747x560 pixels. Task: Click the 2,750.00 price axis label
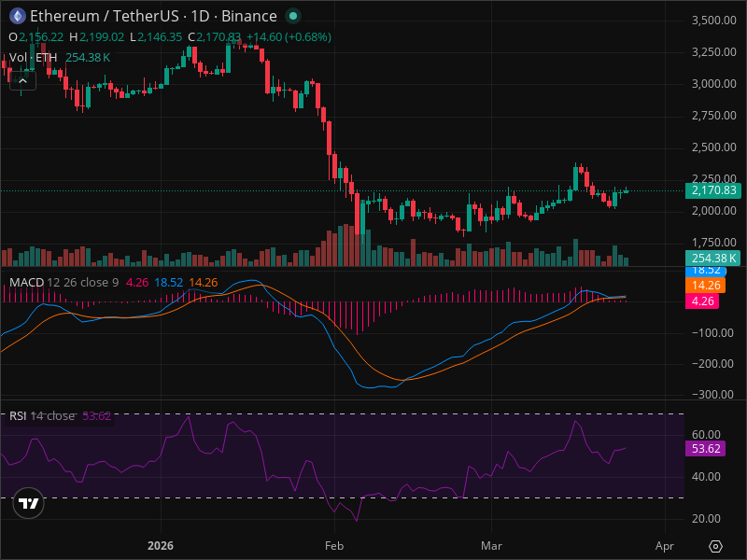(x=713, y=115)
